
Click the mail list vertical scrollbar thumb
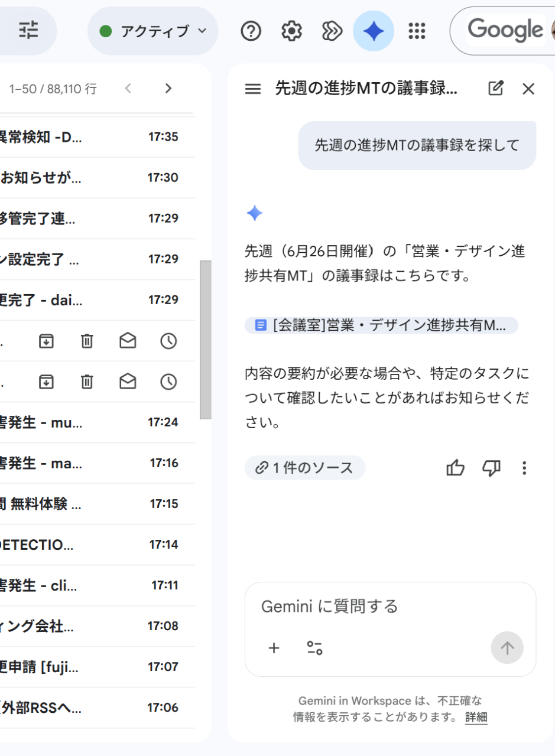coord(206,340)
